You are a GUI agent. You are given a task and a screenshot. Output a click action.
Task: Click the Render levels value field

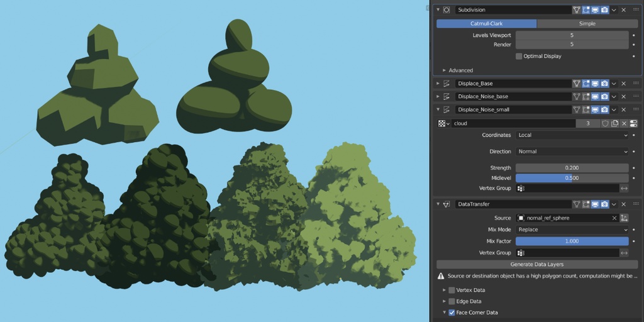pos(572,45)
